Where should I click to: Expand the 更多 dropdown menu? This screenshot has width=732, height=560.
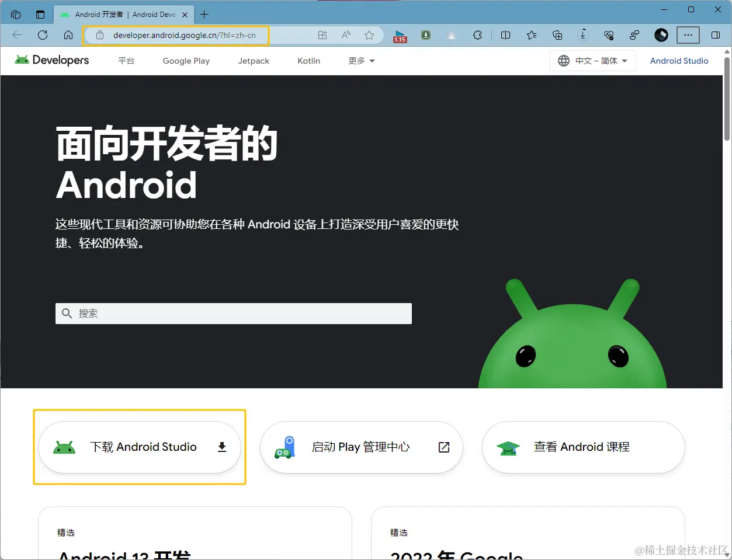click(x=362, y=61)
